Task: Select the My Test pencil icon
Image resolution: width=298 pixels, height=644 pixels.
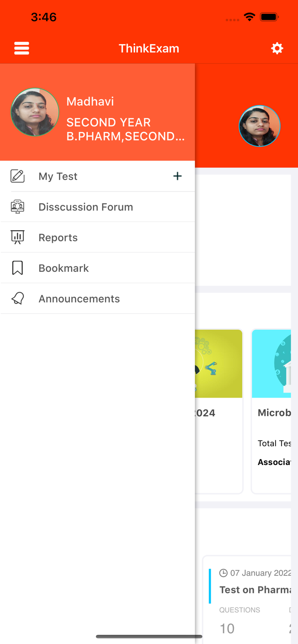Action: (x=17, y=176)
